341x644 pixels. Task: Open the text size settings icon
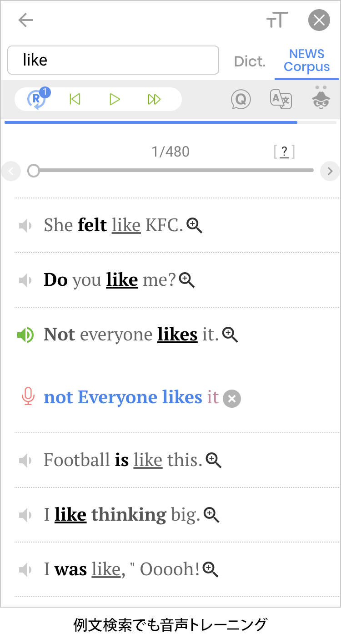(x=277, y=20)
